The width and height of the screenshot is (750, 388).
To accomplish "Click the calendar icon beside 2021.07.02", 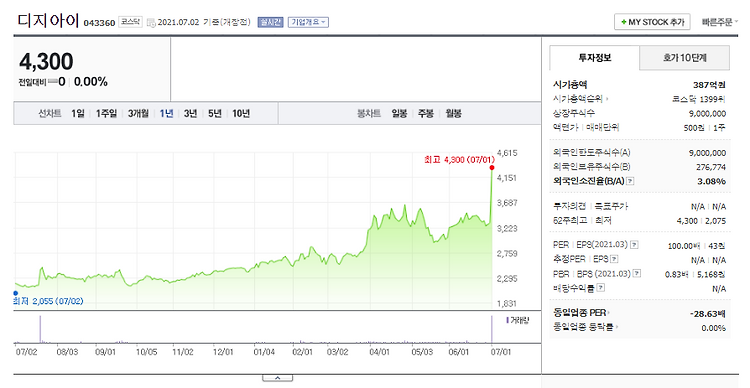I will pyautogui.click(x=151, y=22).
